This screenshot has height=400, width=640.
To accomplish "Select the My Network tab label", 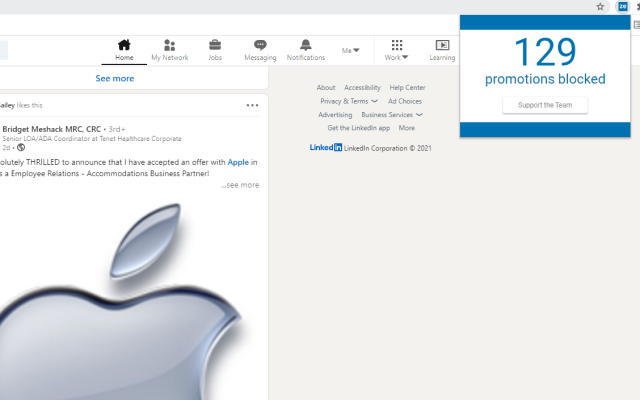I will [170, 58].
